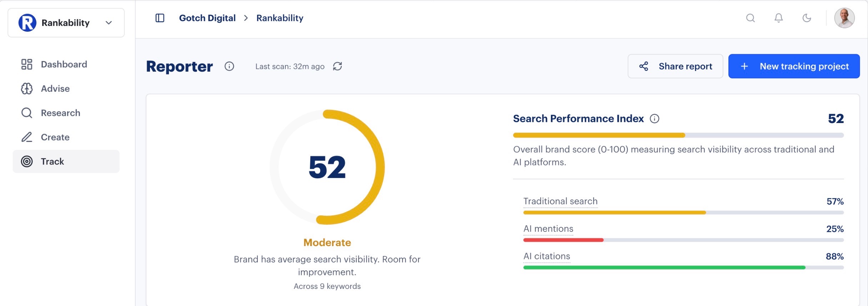
Task: Click the breadcrumb chevron separator
Action: (246, 18)
